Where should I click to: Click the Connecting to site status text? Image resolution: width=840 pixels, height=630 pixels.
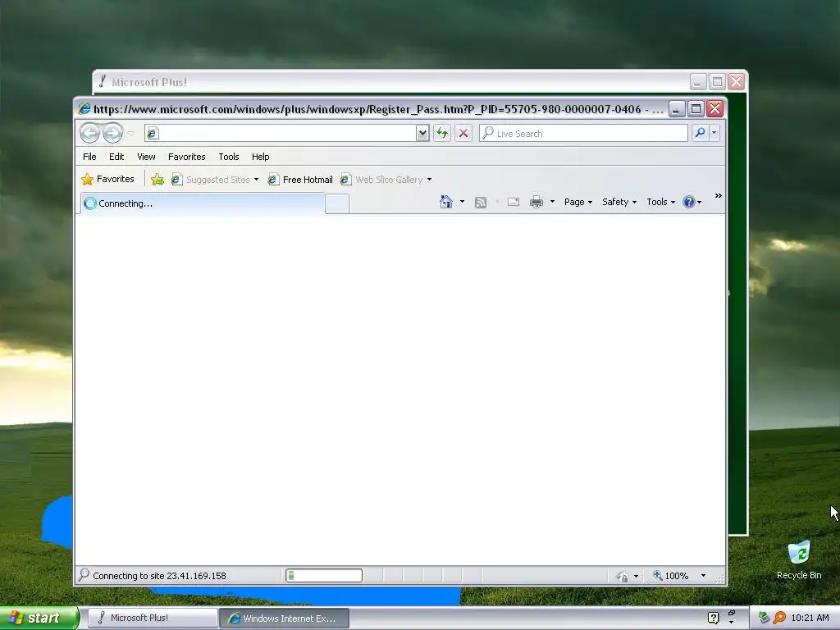159,576
